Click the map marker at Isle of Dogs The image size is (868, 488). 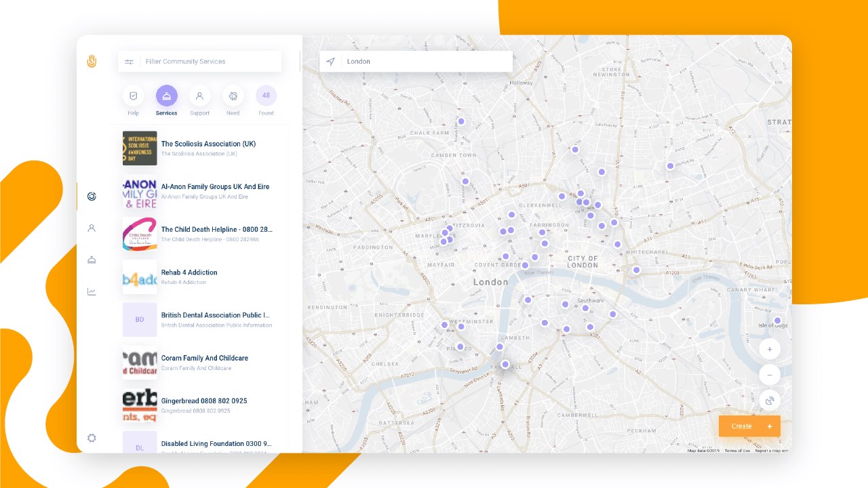tap(777, 321)
